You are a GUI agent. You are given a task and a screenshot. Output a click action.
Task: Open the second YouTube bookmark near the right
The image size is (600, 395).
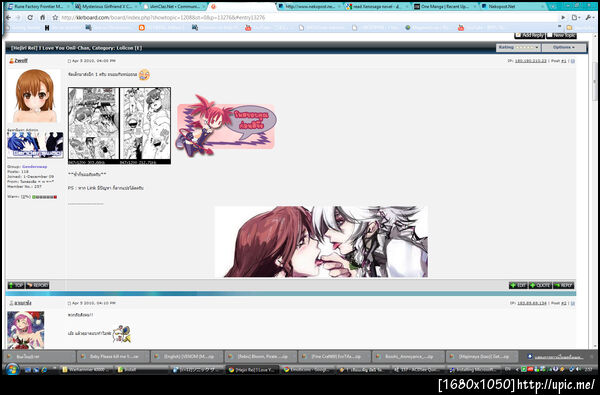click(461, 28)
